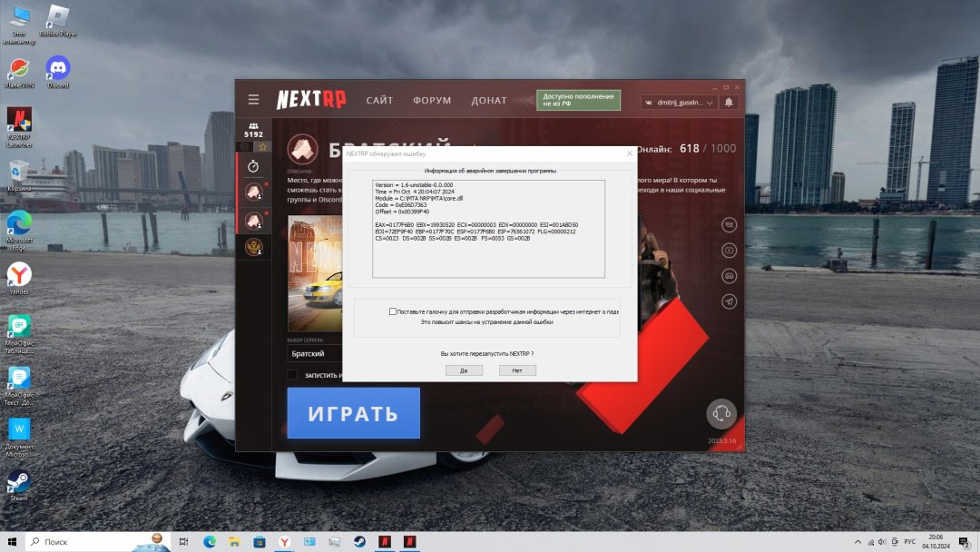
Task: Click the 'Version = 1.6-unstable-0.0.000' line
Action: 414,185
